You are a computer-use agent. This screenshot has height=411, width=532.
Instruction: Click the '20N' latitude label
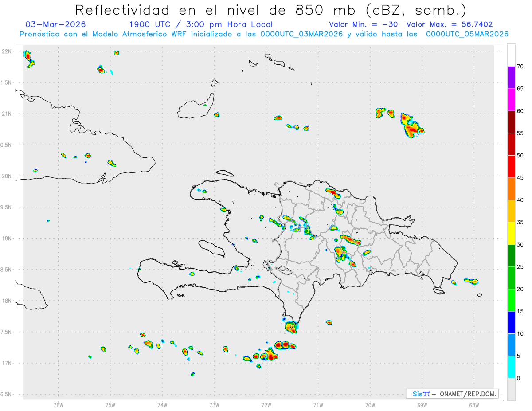click(7, 176)
